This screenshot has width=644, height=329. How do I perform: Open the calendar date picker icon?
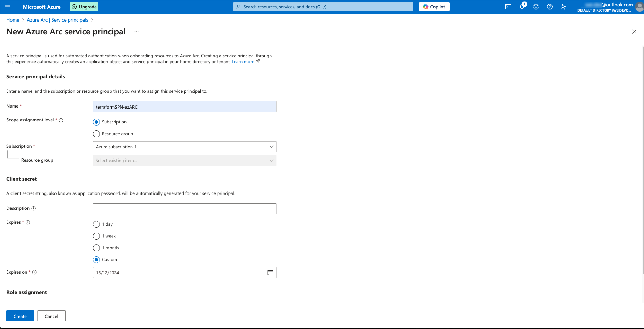(270, 273)
